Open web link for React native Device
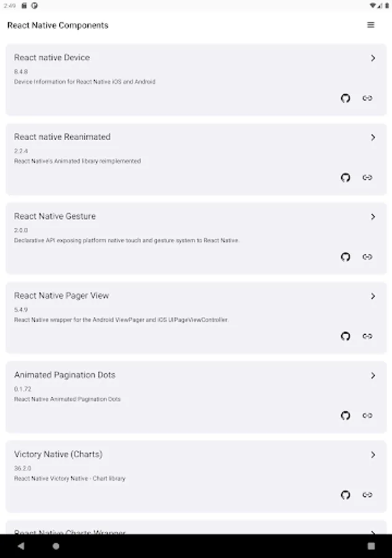The width and height of the screenshot is (392, 558). point(367,98)
